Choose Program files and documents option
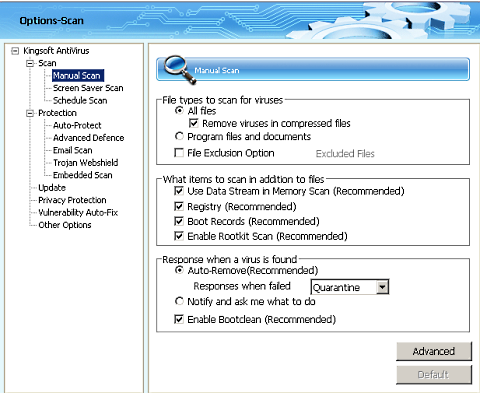Screen dimensions: 480x393 (x=179, y=136)
